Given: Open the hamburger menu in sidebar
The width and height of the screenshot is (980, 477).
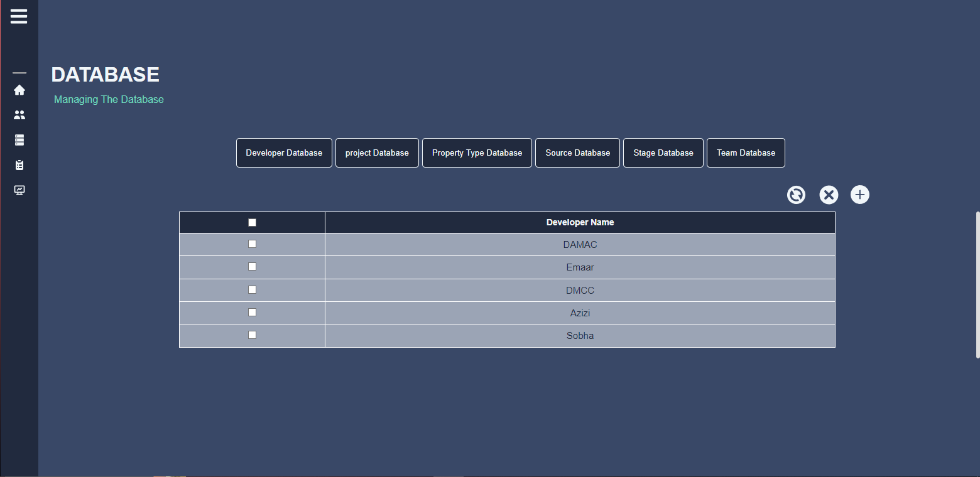Looking at the screenshot, I should 19,16.
